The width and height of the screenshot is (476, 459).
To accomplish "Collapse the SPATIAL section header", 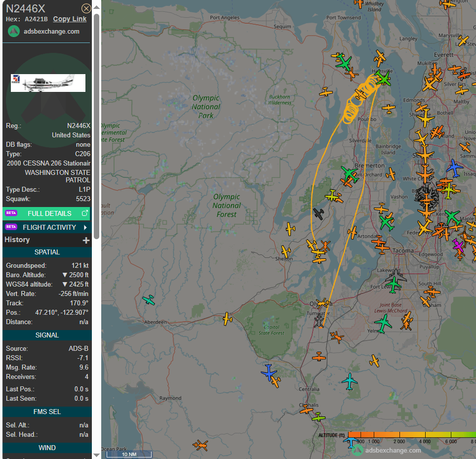I will 47,252.
